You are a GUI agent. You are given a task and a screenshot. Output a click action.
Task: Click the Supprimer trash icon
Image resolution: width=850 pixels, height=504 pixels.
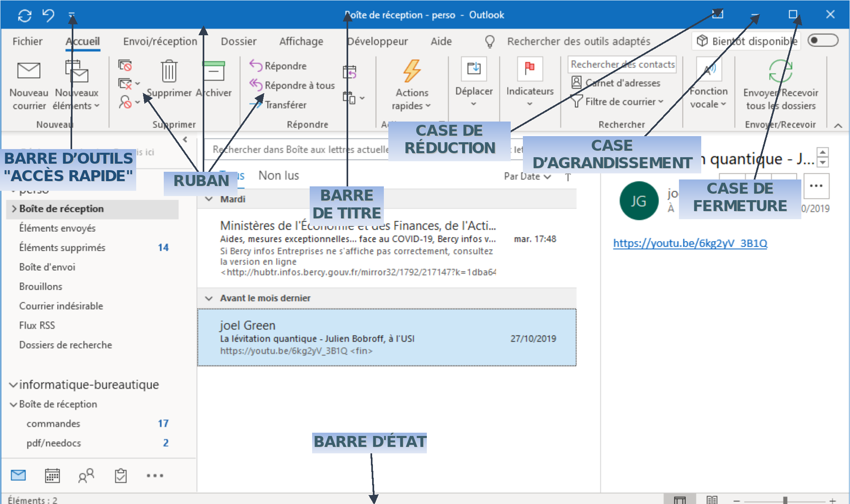click(169, 71)
